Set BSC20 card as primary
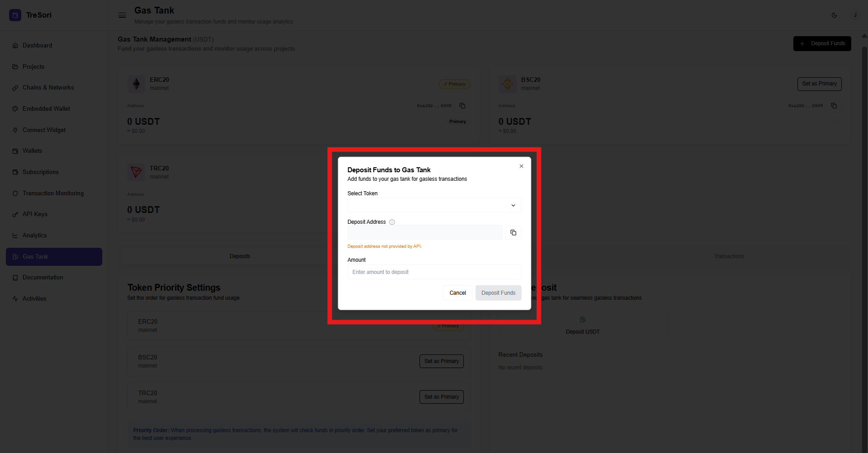The width and height of the screenshot is (868, 453). pos(819,84)
